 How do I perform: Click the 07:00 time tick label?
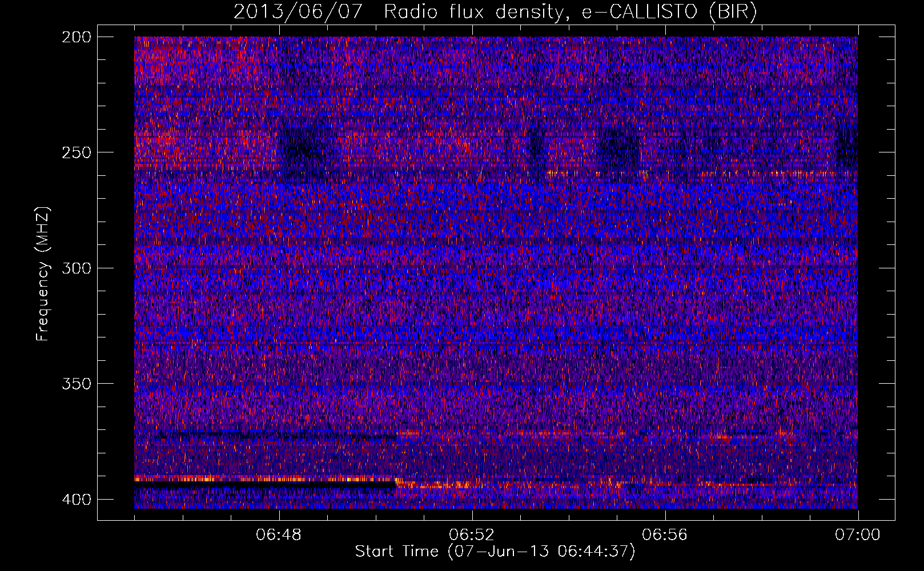coord(858,535)
